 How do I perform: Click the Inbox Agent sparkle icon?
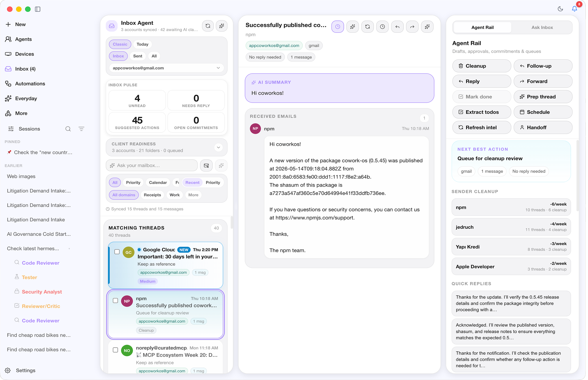click(221, 26)
